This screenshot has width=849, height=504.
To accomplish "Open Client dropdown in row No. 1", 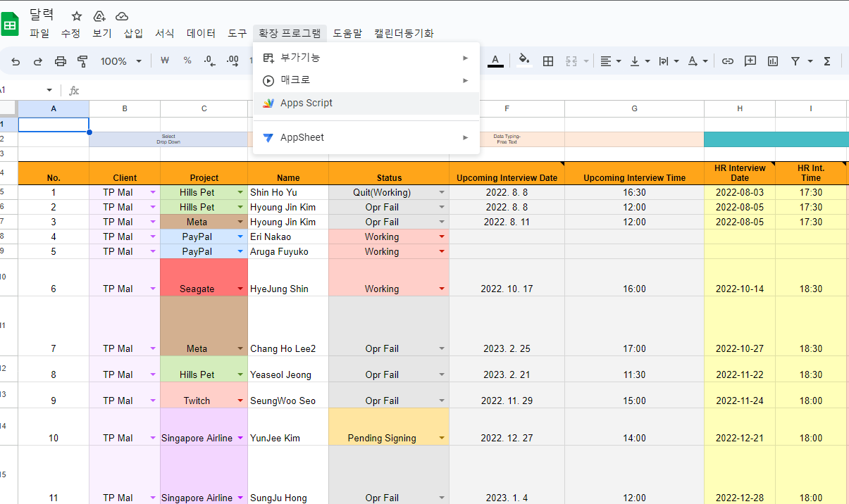I will pos(153,192).
